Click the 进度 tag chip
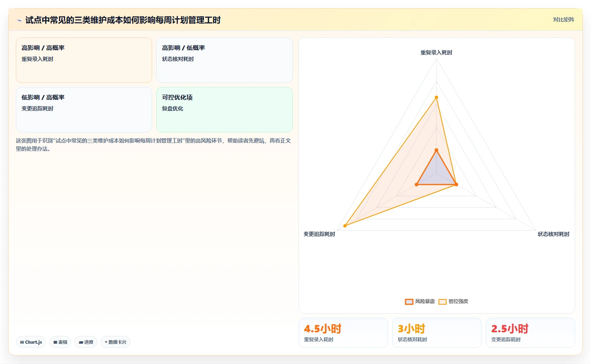This screenshot has width=591, height=364. [86, 342]
